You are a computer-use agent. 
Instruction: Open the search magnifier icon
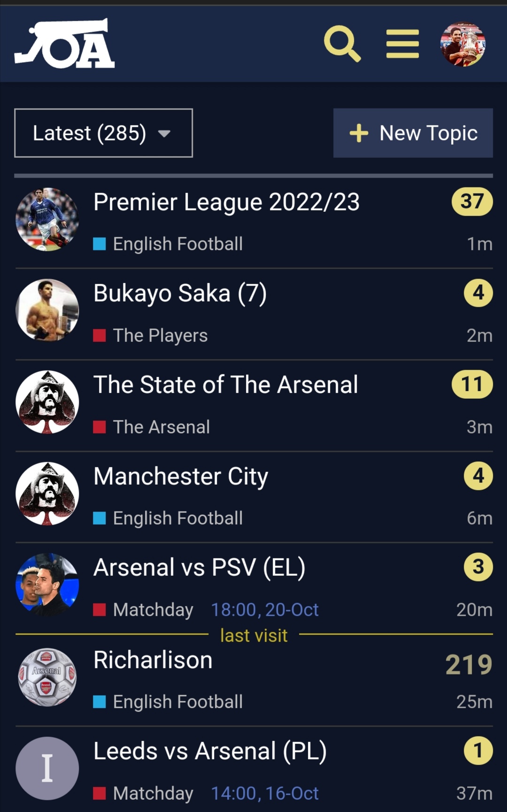342,44
